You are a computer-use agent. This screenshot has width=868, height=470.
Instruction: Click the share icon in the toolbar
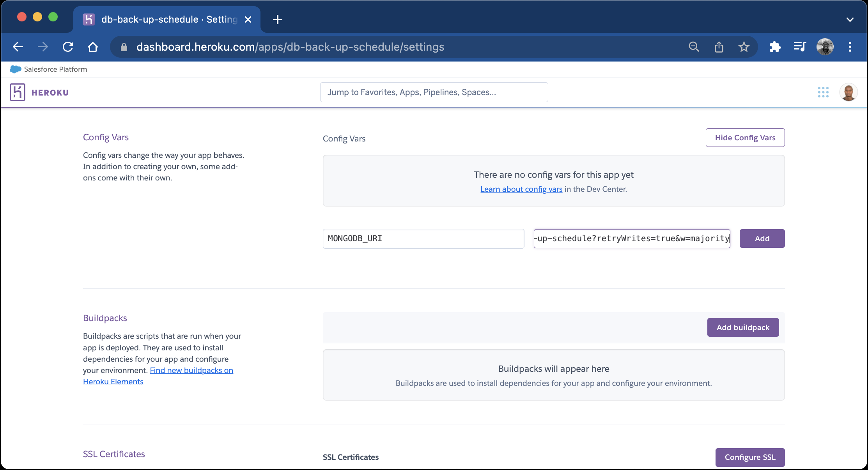point(719,46)
